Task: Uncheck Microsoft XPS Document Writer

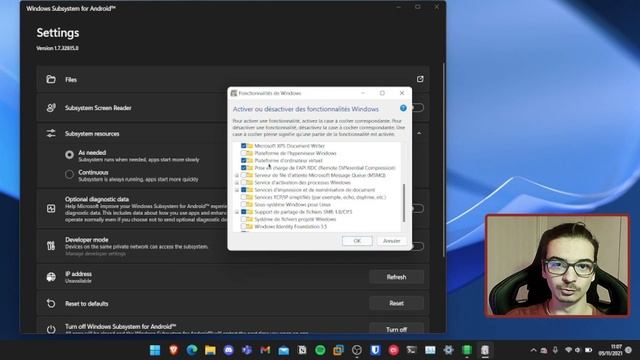Action: point(243,146)
